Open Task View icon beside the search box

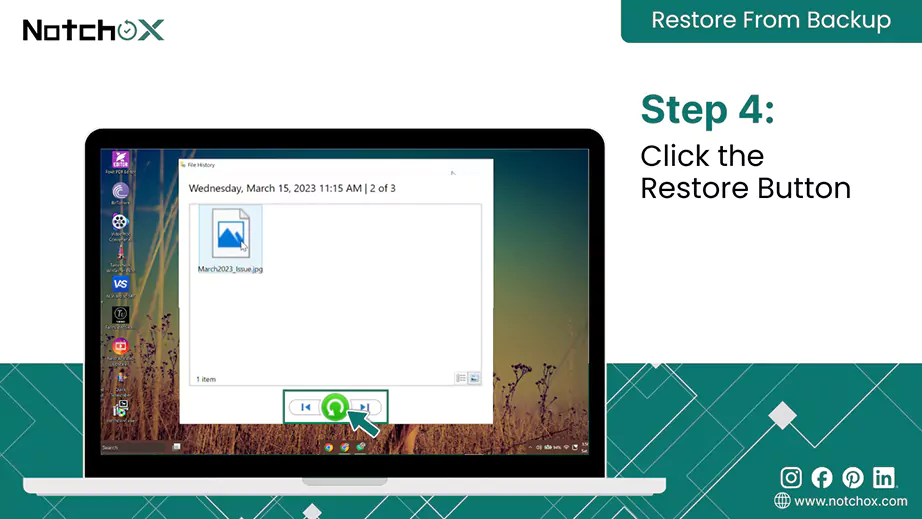[x=176, y=447]
